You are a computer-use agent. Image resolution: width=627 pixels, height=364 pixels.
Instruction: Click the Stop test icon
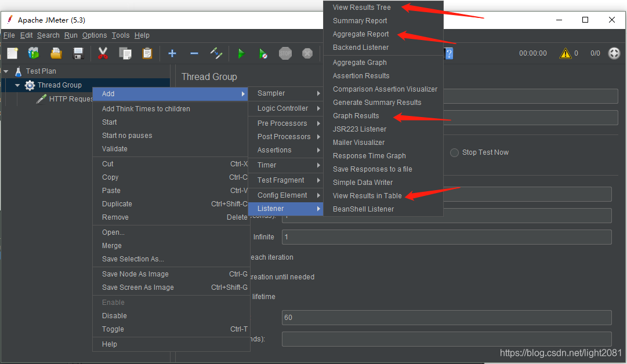285,53
